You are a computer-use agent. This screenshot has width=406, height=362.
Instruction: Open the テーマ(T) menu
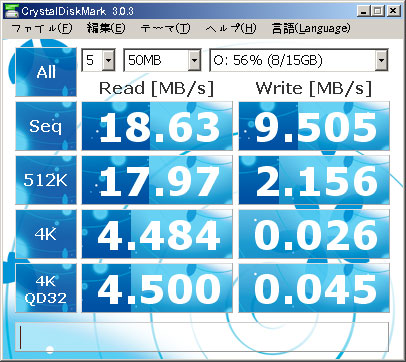[x=165, y=28]
